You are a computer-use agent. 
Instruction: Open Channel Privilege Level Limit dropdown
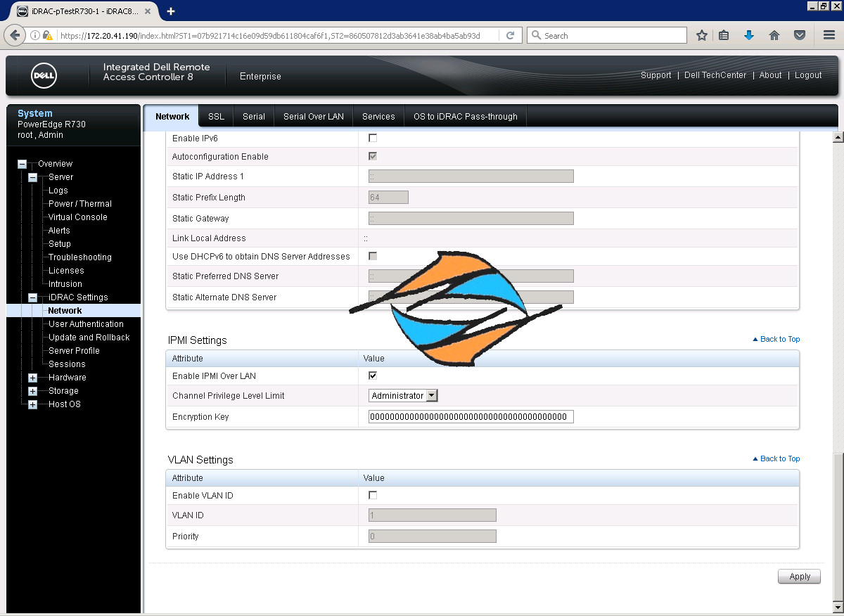coord(403,396)
